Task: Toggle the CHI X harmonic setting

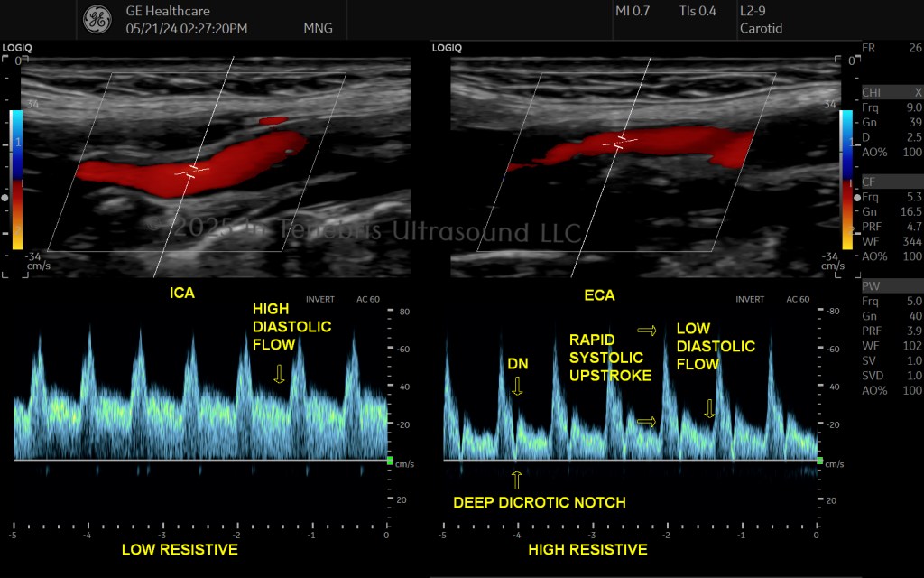Action: pyautogui.click(x=918, y=93)
